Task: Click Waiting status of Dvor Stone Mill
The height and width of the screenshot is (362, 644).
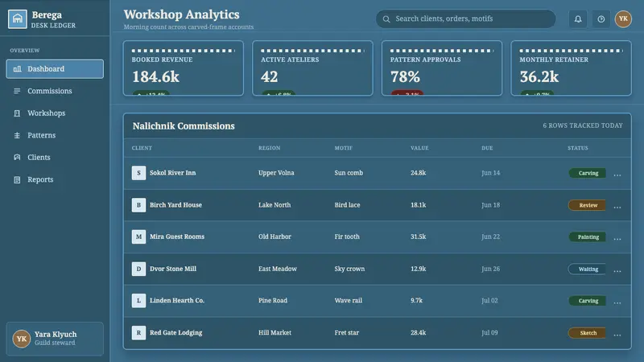Action: 588,269
